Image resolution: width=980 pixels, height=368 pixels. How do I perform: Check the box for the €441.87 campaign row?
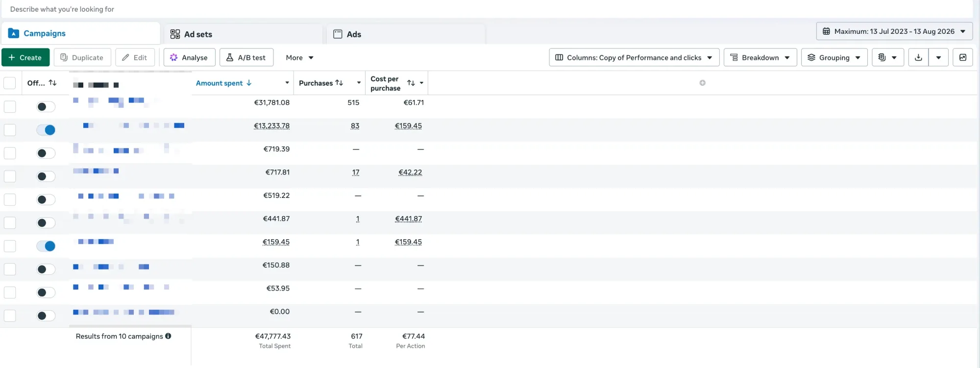coord(10,222)
